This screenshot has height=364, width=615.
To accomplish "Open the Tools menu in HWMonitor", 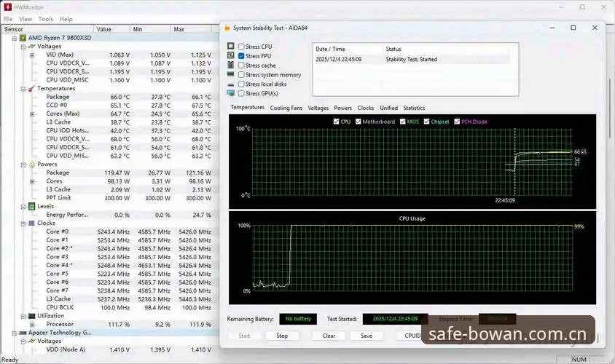I will [45, 19].
